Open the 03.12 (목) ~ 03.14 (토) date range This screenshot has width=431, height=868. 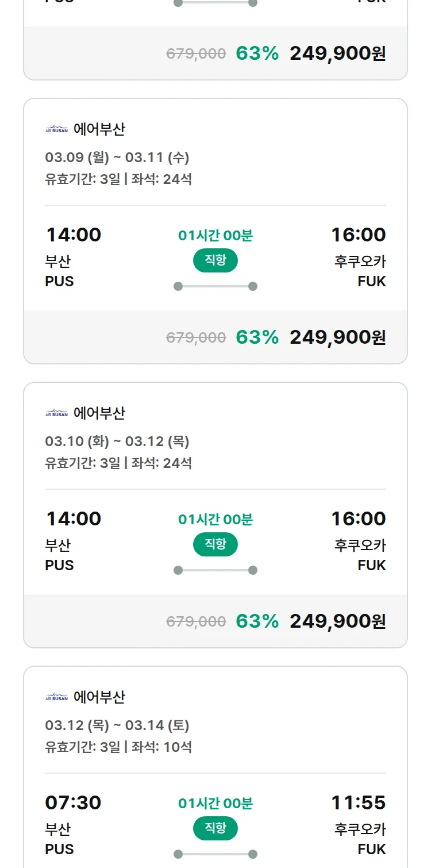pyautogui.click(x=117, y=725)
